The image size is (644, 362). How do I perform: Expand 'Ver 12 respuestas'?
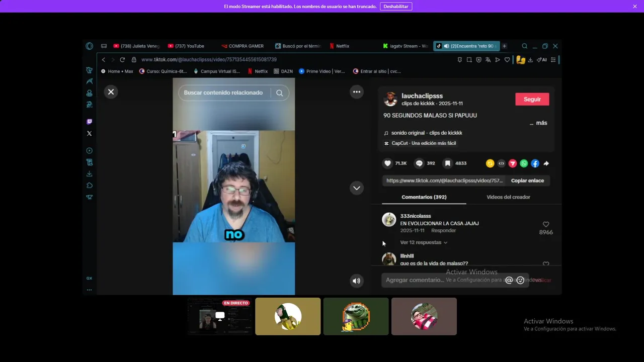424,242
